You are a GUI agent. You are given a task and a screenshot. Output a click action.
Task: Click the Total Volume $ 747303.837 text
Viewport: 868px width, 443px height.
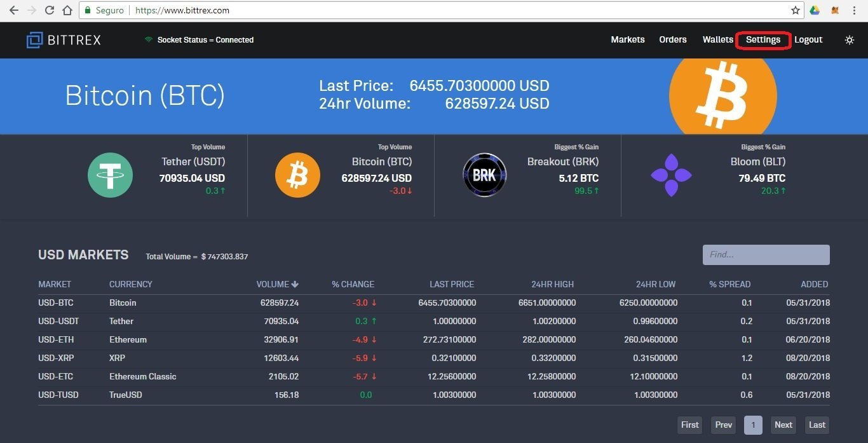pos(197,257)
